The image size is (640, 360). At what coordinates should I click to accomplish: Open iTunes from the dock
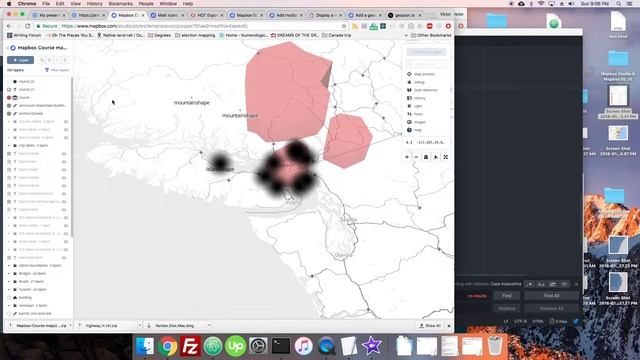coord(303,346)
